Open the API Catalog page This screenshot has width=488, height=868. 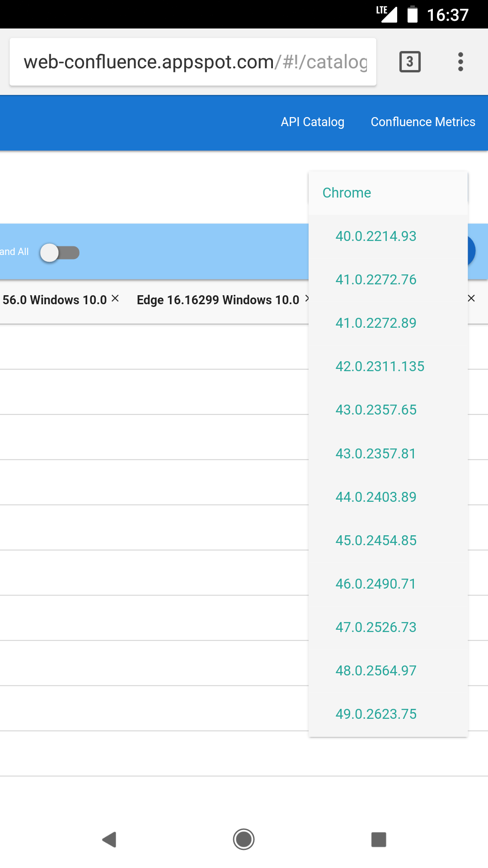[x=313, y=122]
